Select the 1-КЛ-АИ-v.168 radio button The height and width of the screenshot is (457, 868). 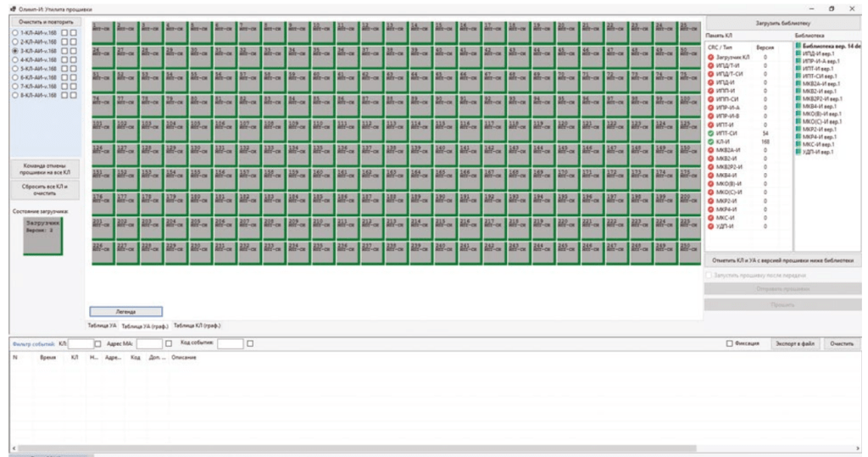pos(15,31)
